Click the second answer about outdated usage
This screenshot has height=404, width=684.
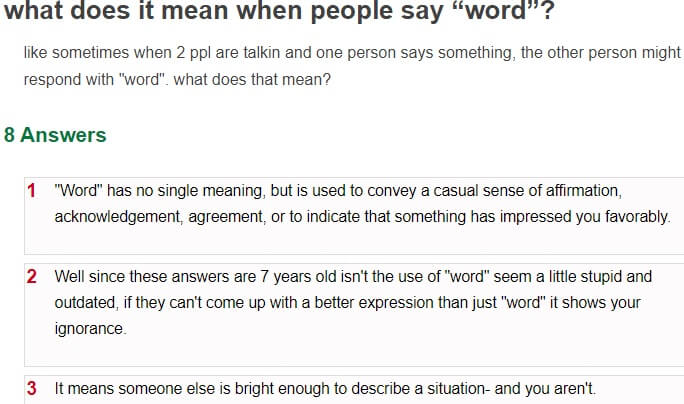(353, 302)
